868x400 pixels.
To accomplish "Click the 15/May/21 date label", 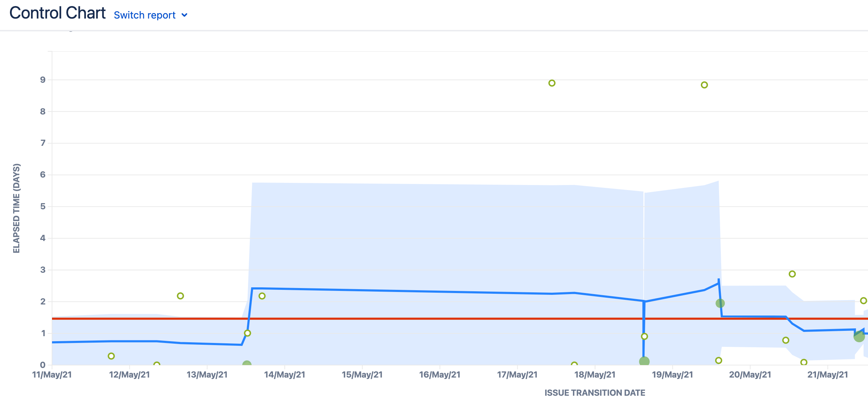I will tap(362, 375).
